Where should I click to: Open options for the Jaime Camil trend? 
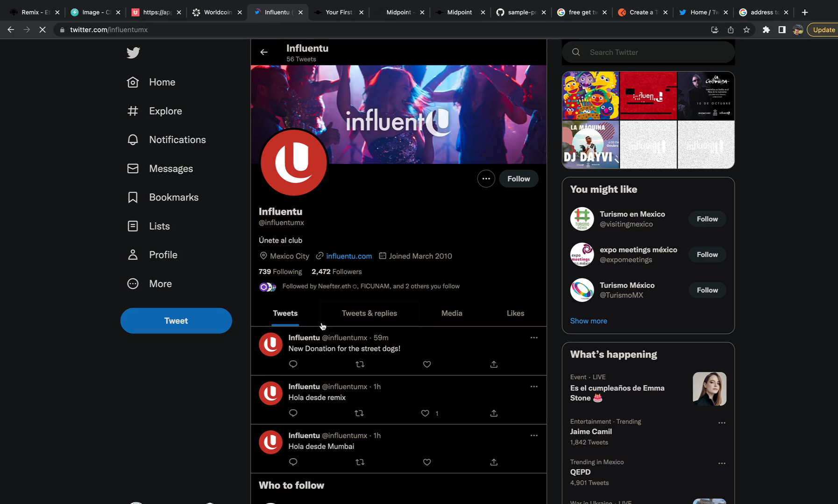pyautogui.click(x=722, y=423)
